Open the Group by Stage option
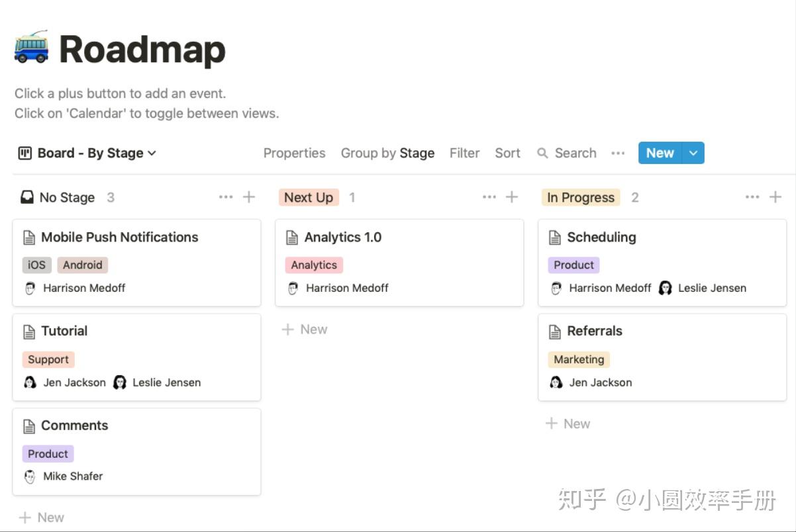The width and height of the screenshot is (796, 532). coord(387,153)
